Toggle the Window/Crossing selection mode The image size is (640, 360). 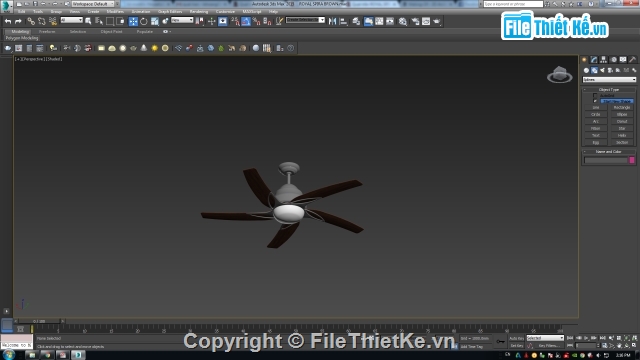pyautogui.click(x=120, y=21)
